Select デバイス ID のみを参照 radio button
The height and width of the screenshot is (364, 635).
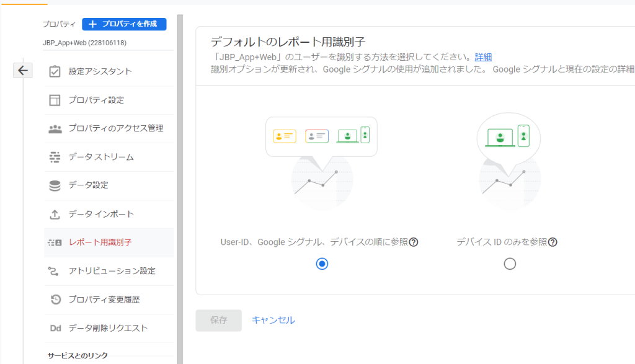tap(510, 264)
